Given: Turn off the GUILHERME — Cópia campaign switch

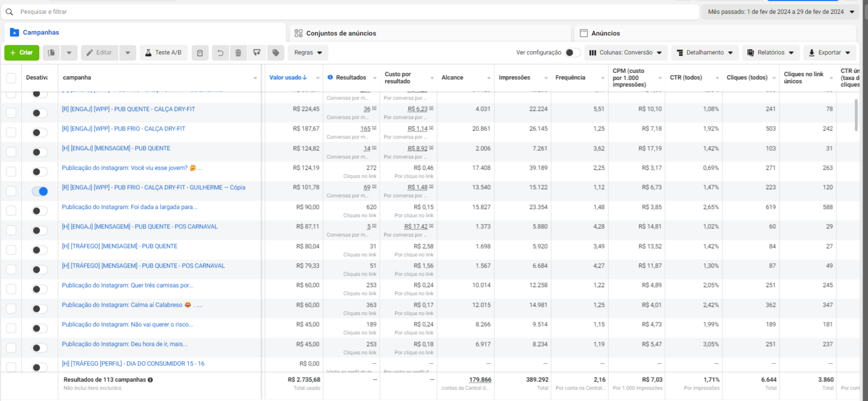Looking at the screenshot, I should click(x=40, y=191).
